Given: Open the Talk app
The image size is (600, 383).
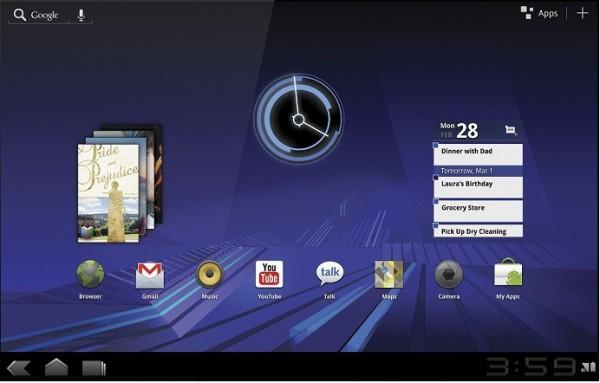Looking at the screenshot, I should (x=329, y=274).
